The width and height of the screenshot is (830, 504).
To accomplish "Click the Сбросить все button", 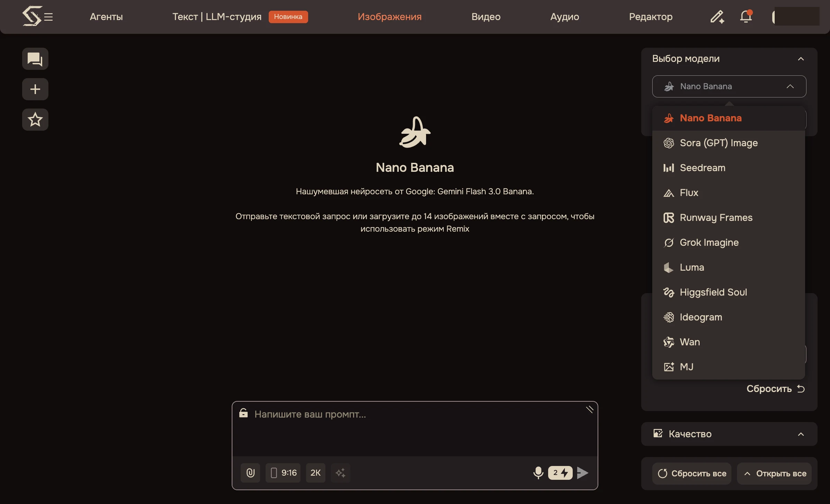I will point(692,474).
